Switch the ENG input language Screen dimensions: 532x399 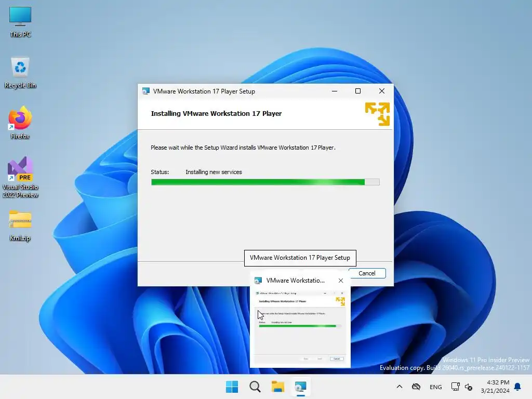click(x=436, y=387)
